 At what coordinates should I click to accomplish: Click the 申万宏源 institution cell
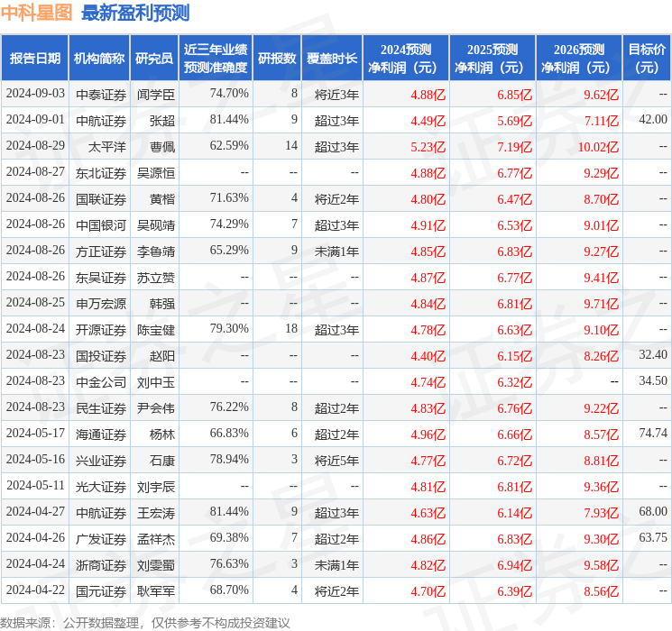(101, 303)
